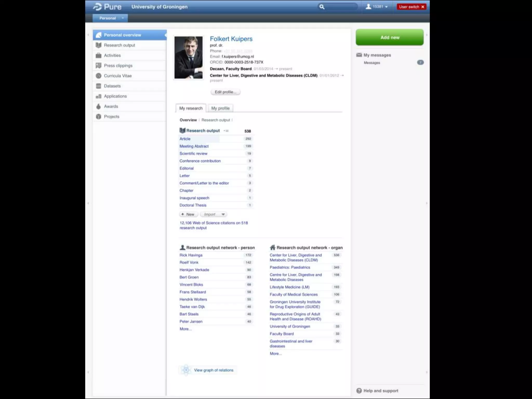This screenshot has width=532, height=399.
Task: Click the My messages envelope icon
Action: pos(359,55)
